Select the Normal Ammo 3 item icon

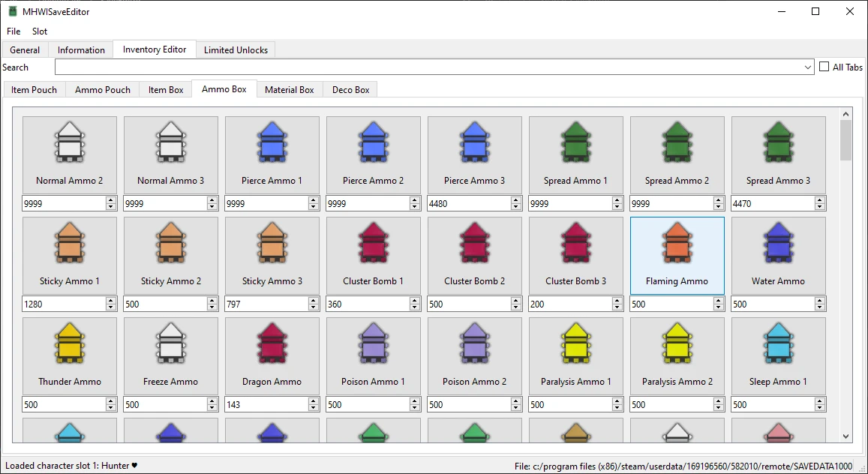(170, 142)
